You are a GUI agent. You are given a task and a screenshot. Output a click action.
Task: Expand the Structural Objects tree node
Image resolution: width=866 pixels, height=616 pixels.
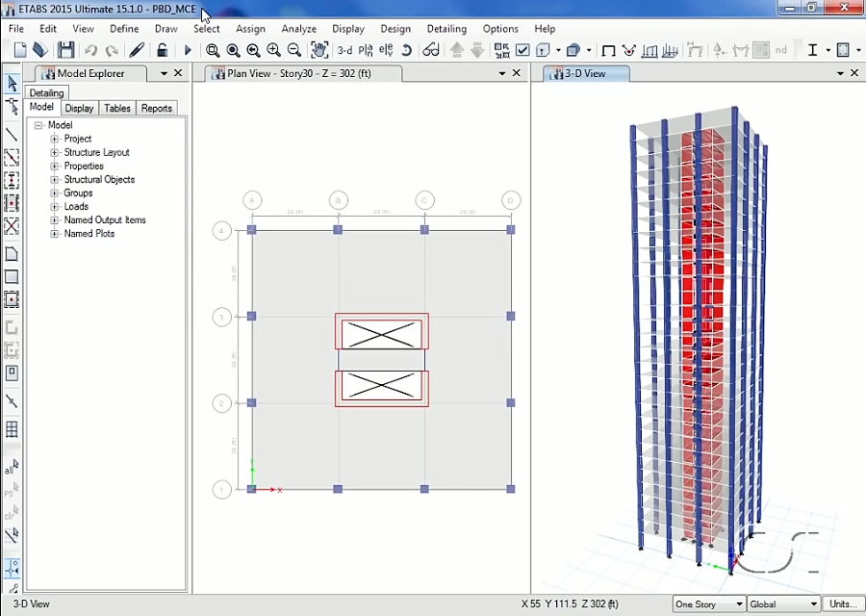click(54, 179)
